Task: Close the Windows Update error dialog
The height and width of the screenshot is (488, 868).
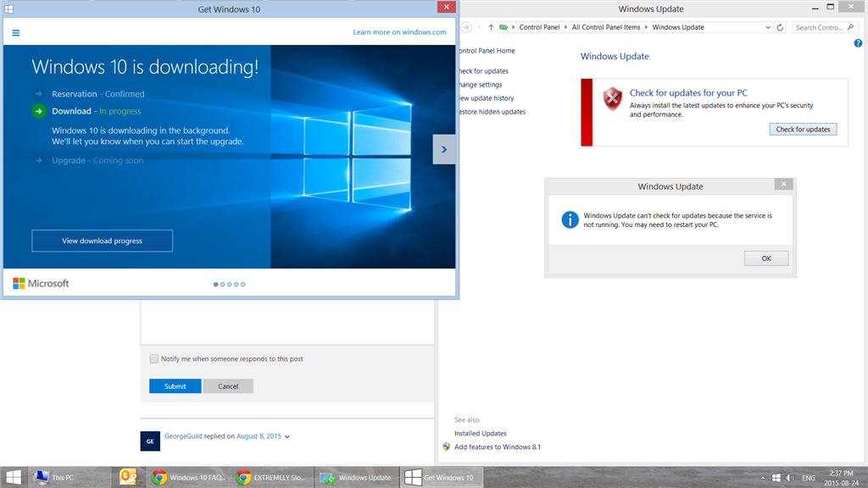Action: pyautogui.click(x=784, y=184)
